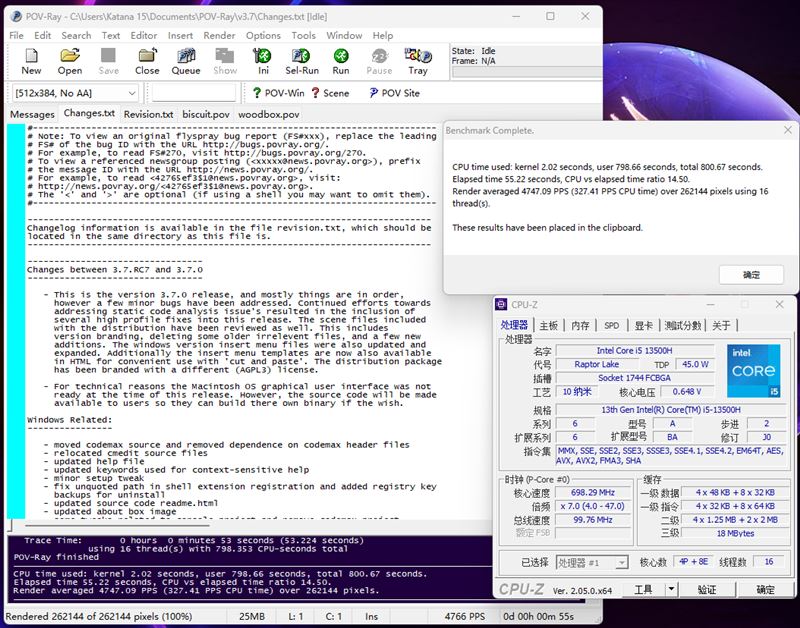Image resolution: width=800 pixels, height=628 pixels.
Task: Click the command-line options input field
Action: coord(194,93)
